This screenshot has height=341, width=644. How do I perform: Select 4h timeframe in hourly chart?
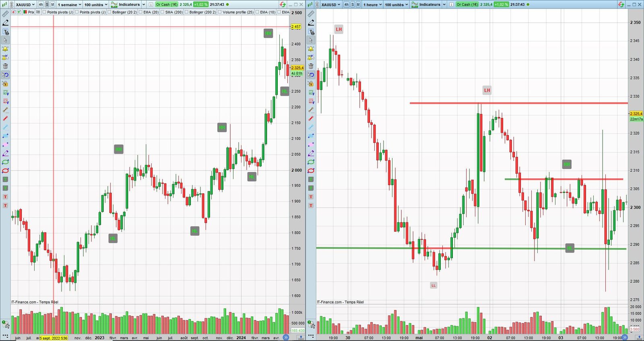pos(346,4)
